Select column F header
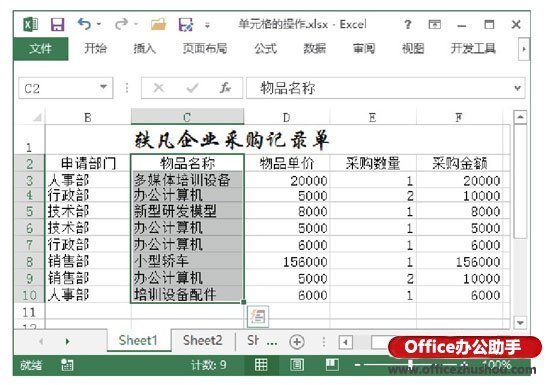 point(459,117)
